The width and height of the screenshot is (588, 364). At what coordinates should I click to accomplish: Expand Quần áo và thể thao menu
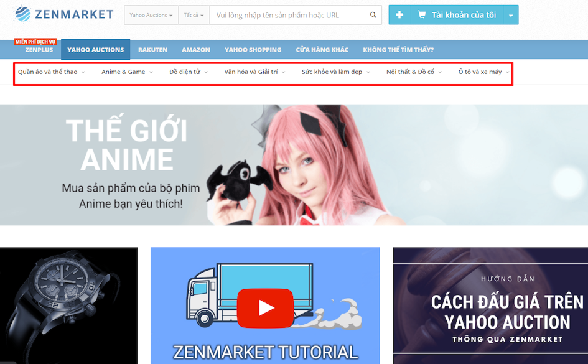[x=52, y=72]
